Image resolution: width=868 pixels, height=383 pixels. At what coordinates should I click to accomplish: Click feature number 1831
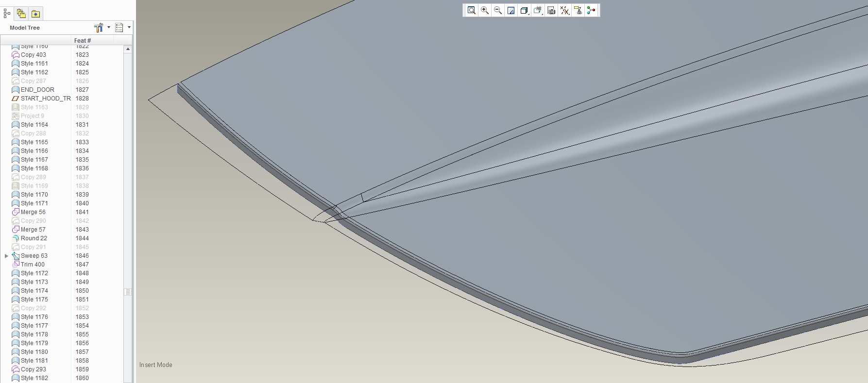click(x=82, y=125)
